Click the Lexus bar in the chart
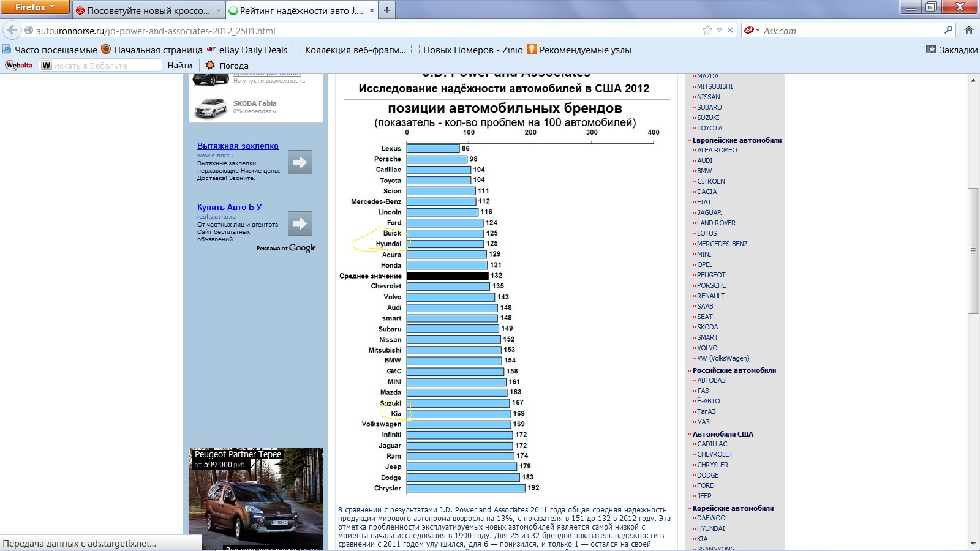 433,149
